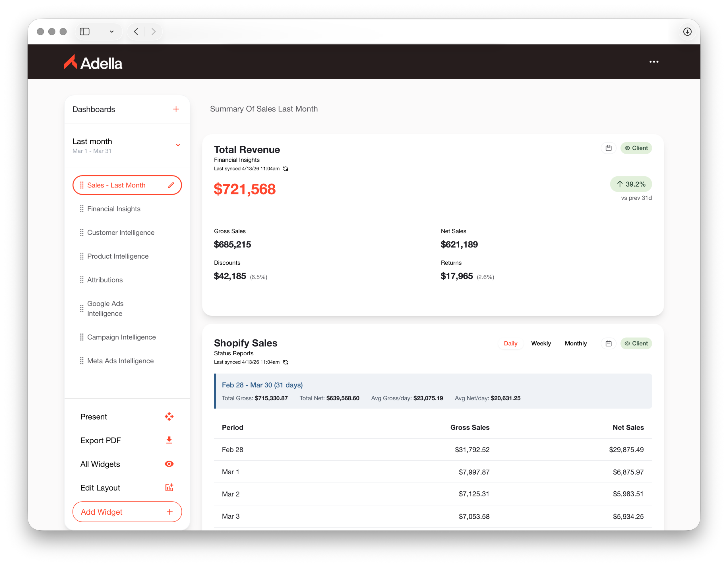Toggle Client visibility on Shopify Sales

(x=636, y=344)
